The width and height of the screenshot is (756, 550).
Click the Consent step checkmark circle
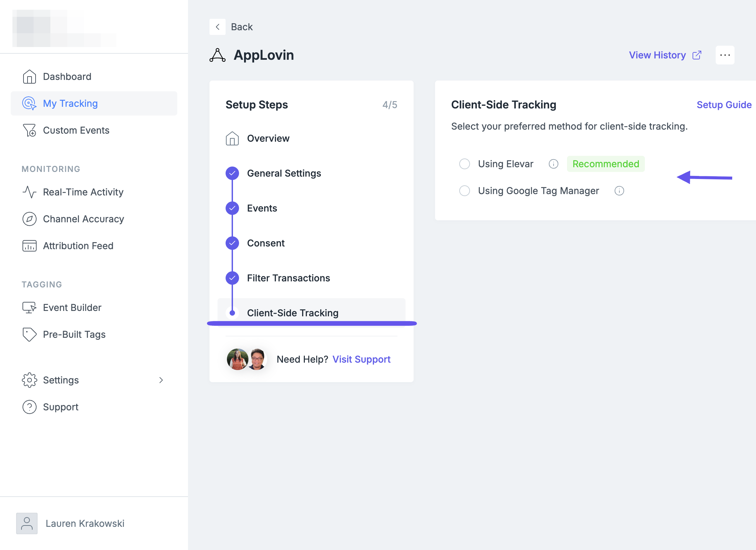(x=232, y=243)
